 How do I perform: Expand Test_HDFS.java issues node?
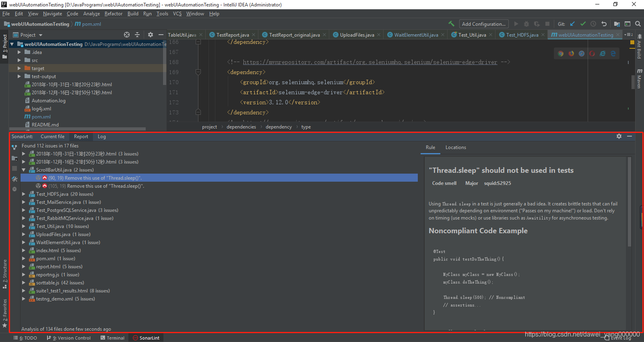tap(24, 194)
